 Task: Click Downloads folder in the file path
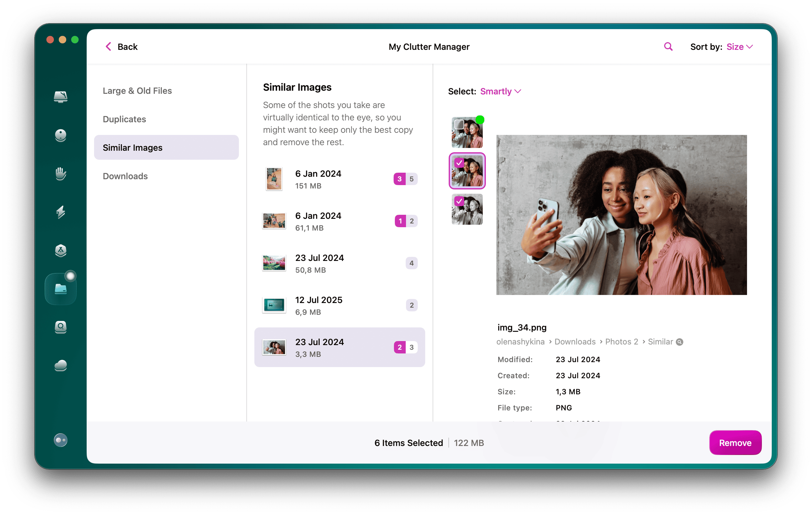coord(575,342)
